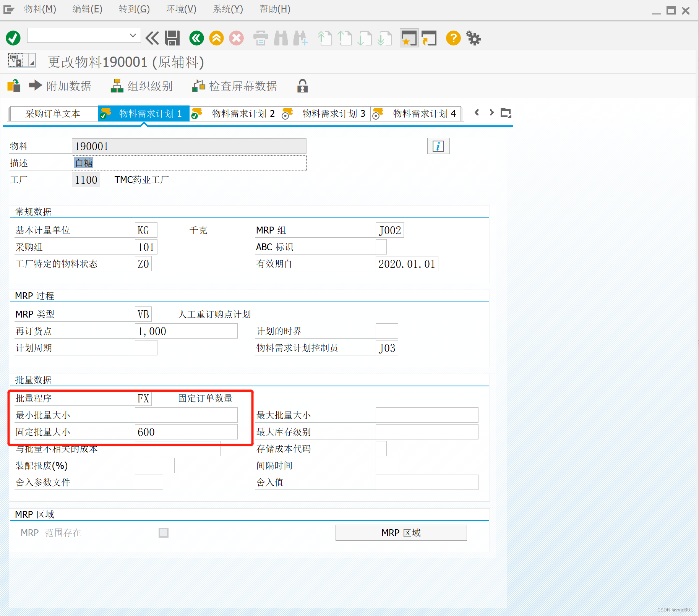The width and height of the screenshot is (699, 616).
Task: Click the 固定批量大小 field 600
Action: coord(186,432)
